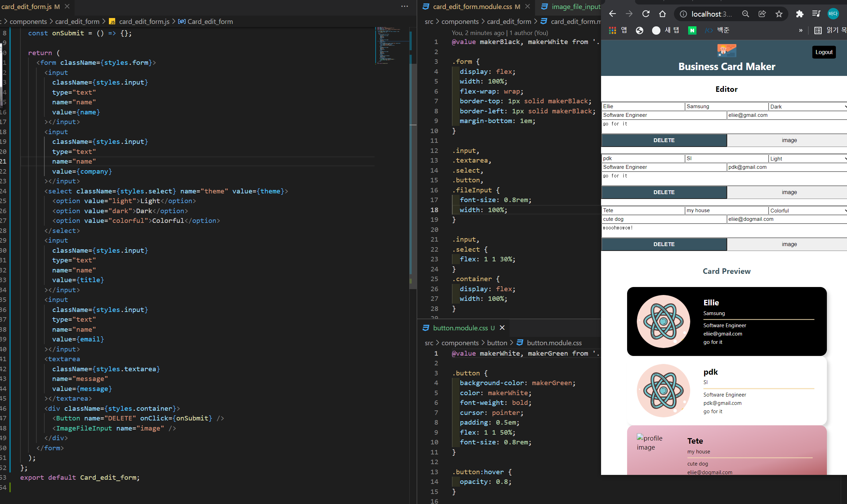847x504 pixels.
Task: Open the browser extensions puzzle icon
Action: point(799,14)
